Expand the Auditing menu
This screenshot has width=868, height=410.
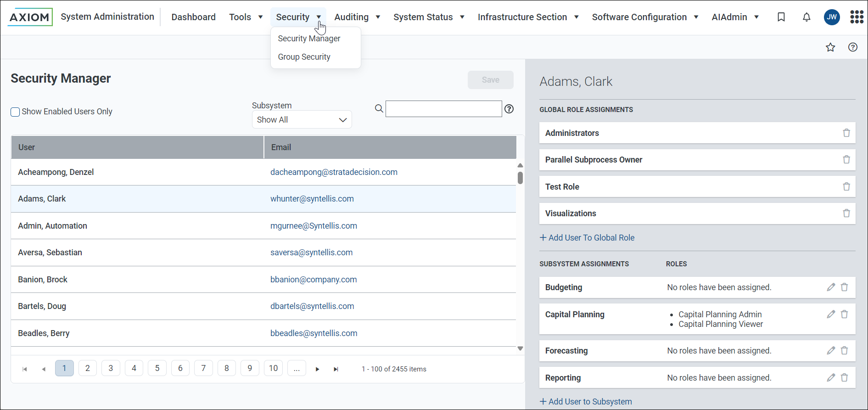(357, 17)
